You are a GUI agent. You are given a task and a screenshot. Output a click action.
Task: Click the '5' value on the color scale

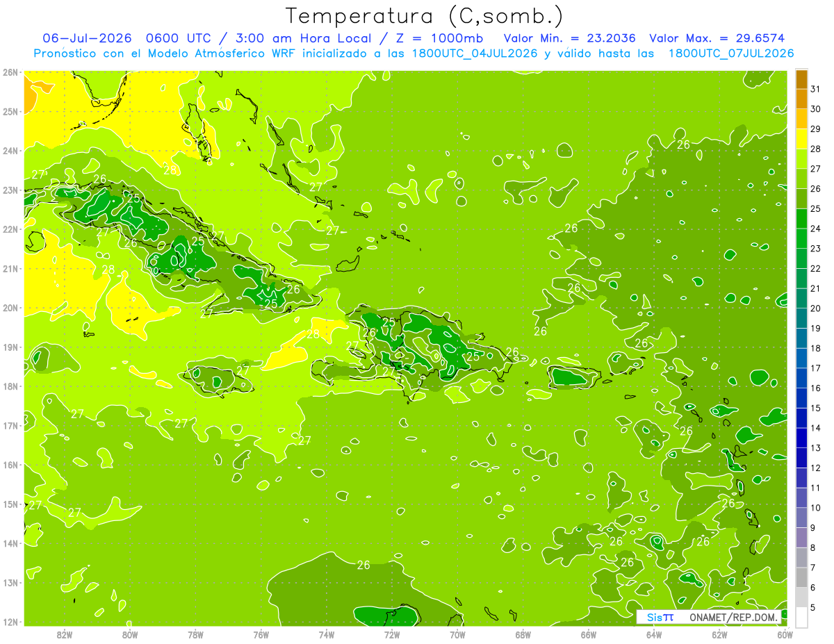[813, 607]
